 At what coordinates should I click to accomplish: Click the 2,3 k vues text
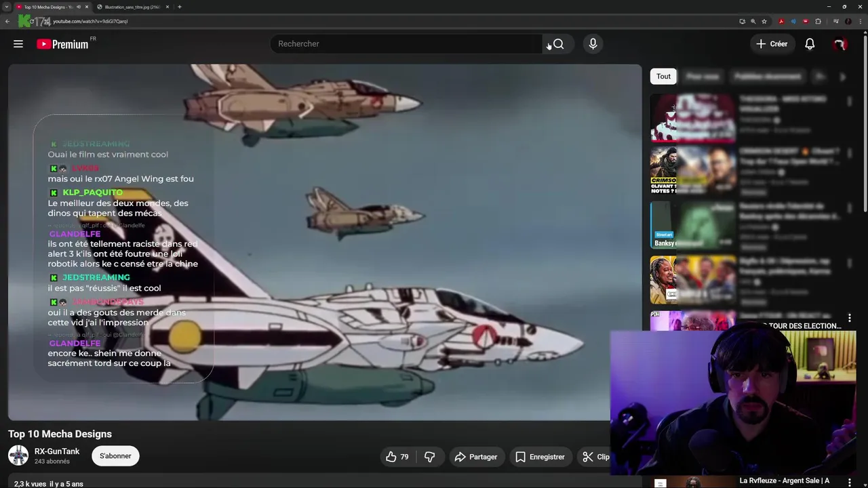[x=30, y=484]
